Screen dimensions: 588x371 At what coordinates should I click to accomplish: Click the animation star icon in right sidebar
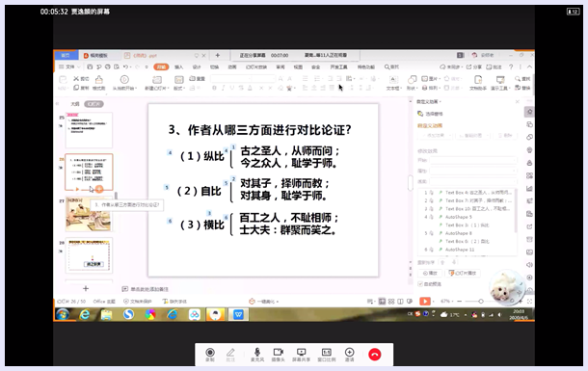tap(529, 112)
